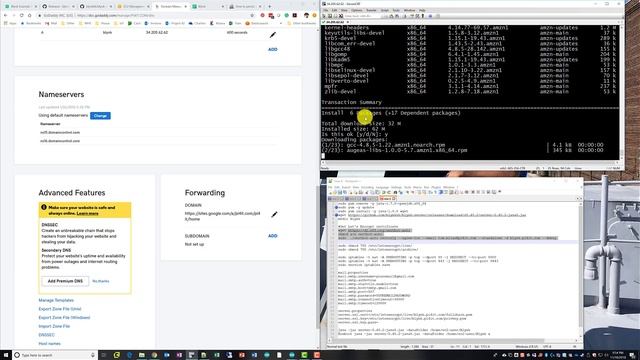Click the SecureCRT terminal vertical scrollbar
Viewport: 640px width, 360px height.
click(x=621, y=92)
